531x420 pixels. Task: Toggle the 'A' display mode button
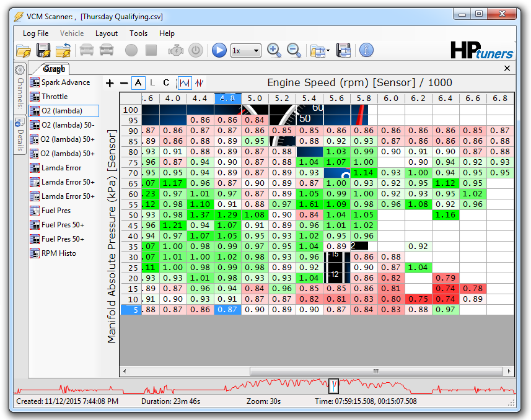138,83
